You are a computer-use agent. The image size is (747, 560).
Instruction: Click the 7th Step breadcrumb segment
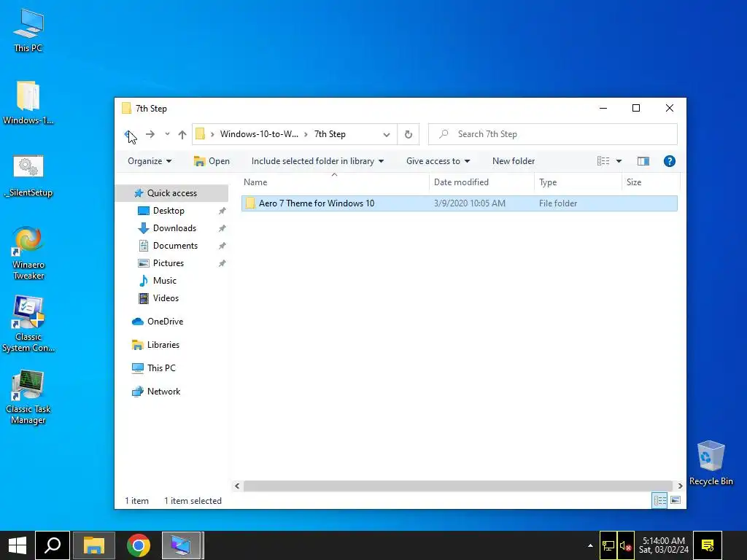click(x=330, y=134)
